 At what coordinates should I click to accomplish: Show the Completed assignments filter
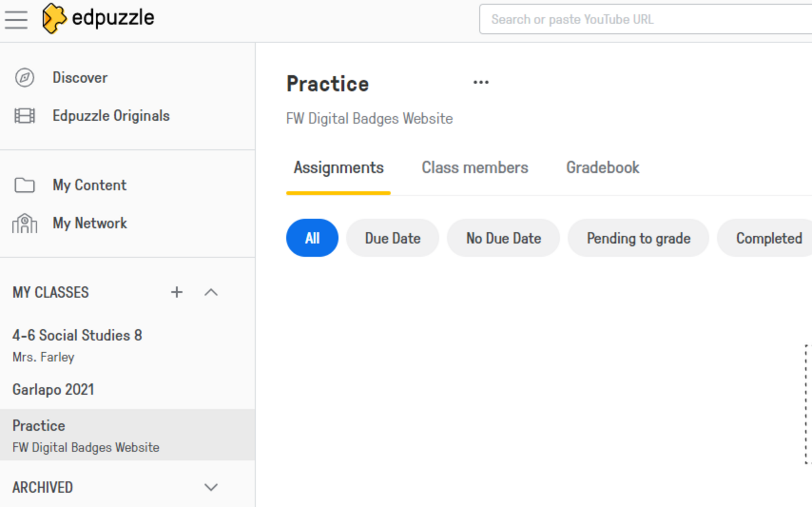pyautogui.click(x=768, y=238)
